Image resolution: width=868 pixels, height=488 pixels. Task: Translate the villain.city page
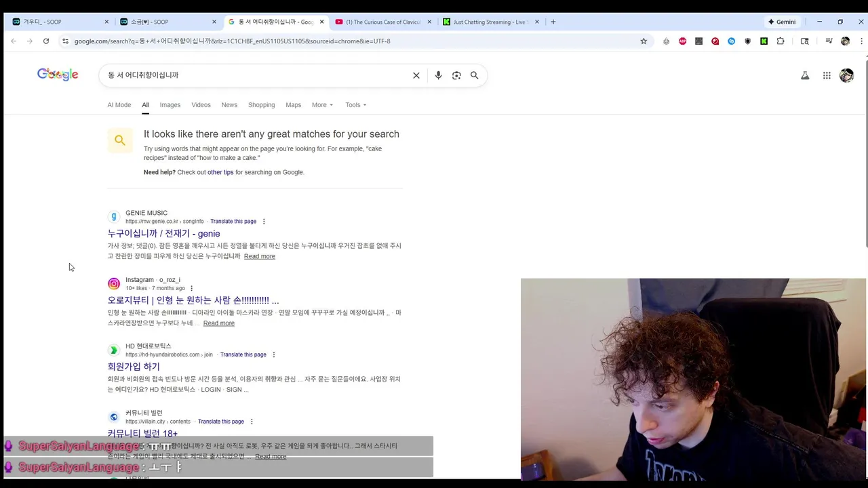221,422
